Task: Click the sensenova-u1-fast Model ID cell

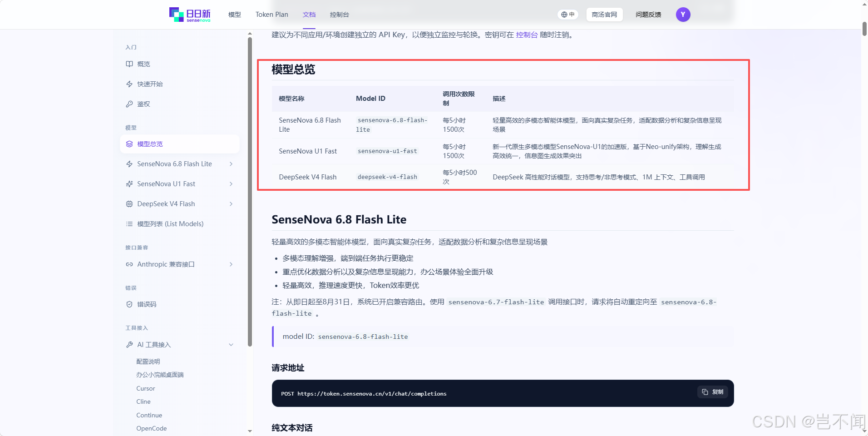Action: [x=387, y=151]
